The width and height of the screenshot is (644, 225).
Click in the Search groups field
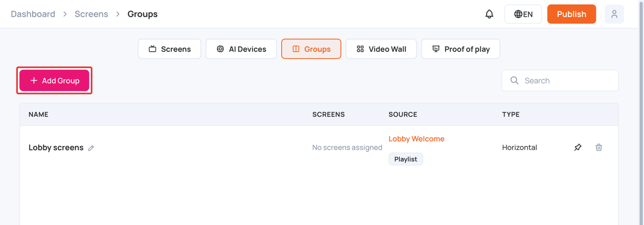pyautogui.click(x=560, y=80)
